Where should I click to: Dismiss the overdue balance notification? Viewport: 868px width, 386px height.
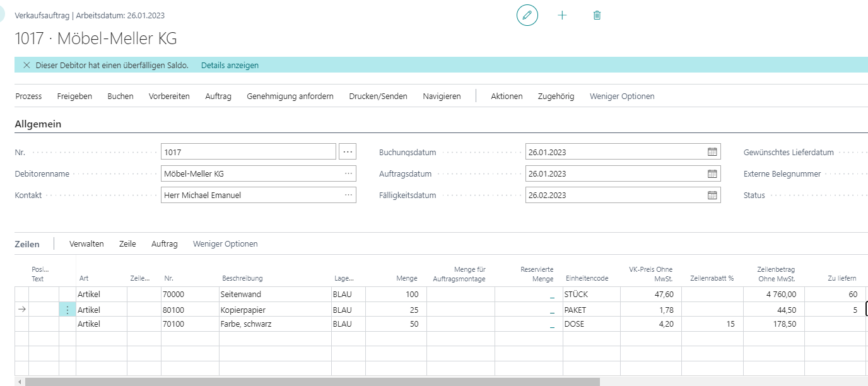pyautogui.click(x=26, y=66)
